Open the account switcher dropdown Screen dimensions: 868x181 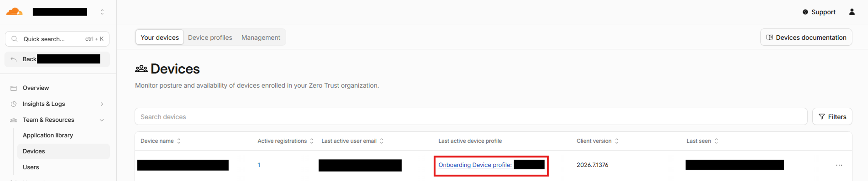tap(102, 12)
